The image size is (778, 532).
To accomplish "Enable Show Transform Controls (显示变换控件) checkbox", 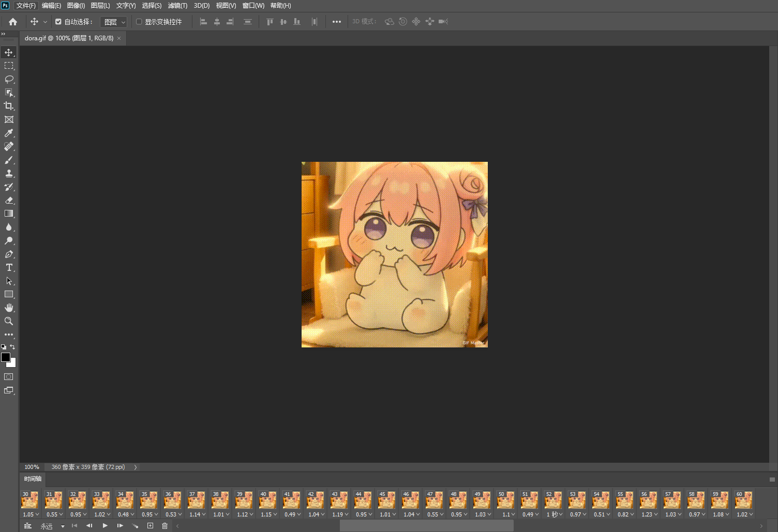I will [139, 22].
